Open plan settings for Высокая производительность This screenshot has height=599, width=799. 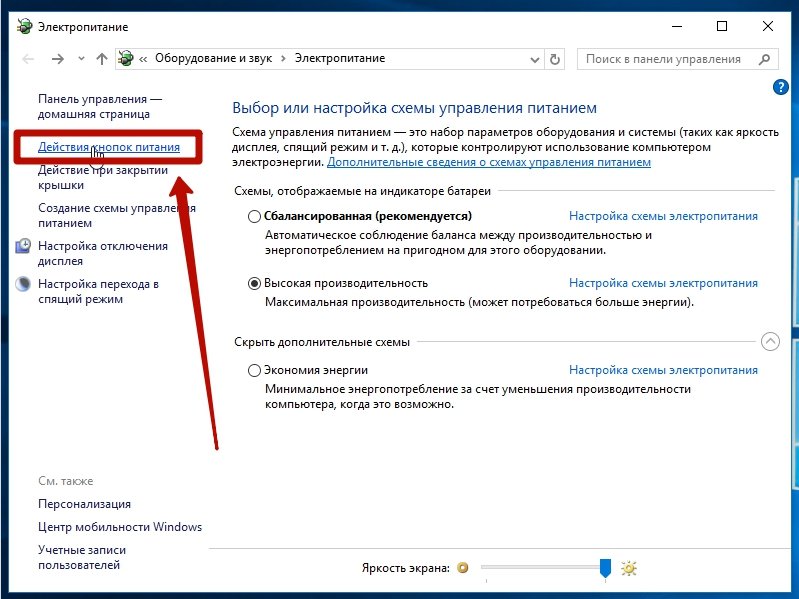pyautogui.click(x=663, y=283)
